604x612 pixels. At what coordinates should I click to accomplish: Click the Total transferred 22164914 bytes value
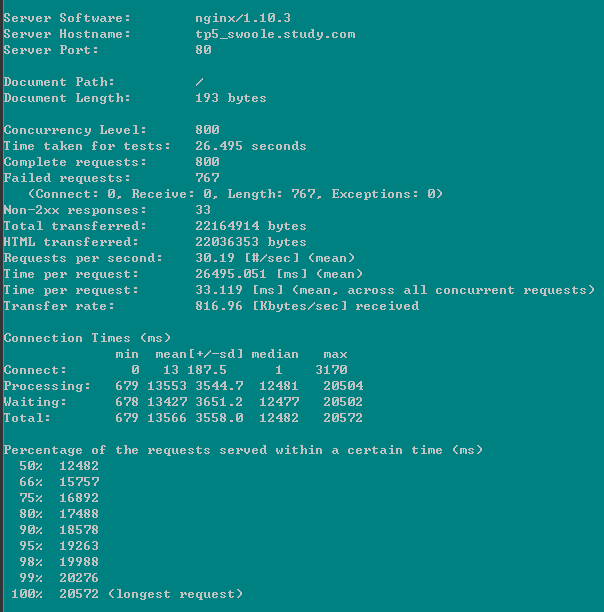(251, 226)
